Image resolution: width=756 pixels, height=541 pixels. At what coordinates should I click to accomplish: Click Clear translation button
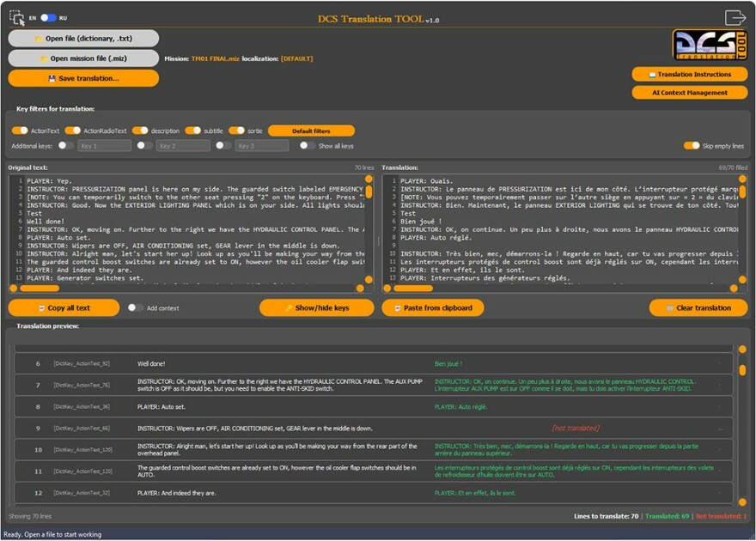coord(698,307)
